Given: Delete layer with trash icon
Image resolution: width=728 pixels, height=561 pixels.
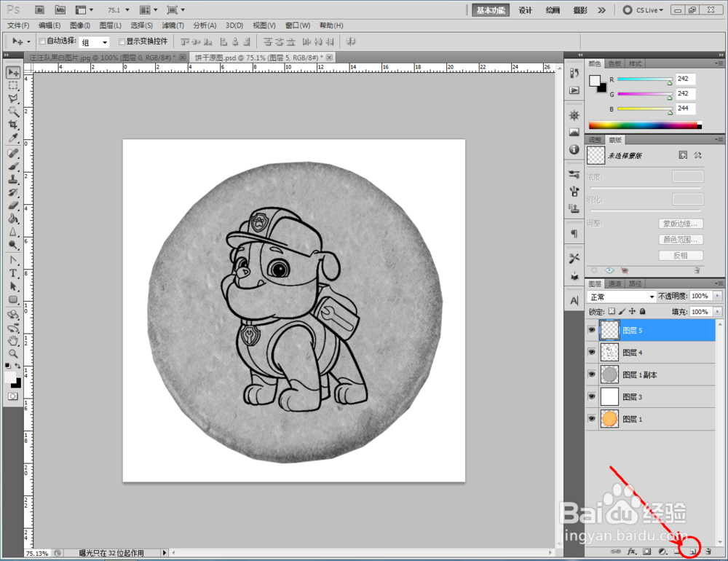Looking at the screenshot, I should click(708, 552).
